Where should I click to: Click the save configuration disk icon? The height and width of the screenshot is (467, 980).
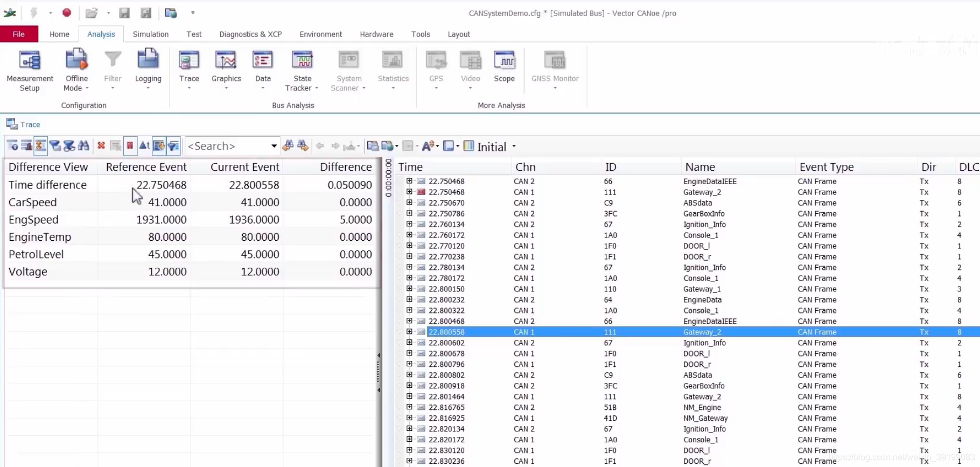[x=124, y=12]
